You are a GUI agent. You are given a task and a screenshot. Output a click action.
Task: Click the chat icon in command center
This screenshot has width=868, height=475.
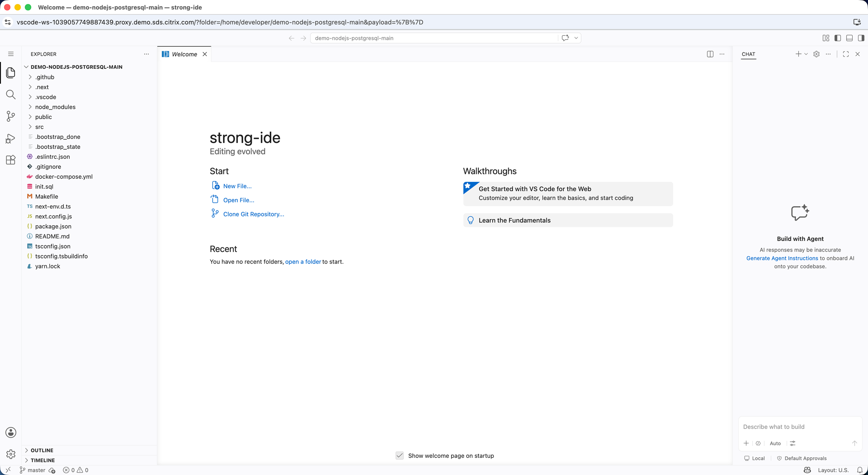tap(565, 38)
